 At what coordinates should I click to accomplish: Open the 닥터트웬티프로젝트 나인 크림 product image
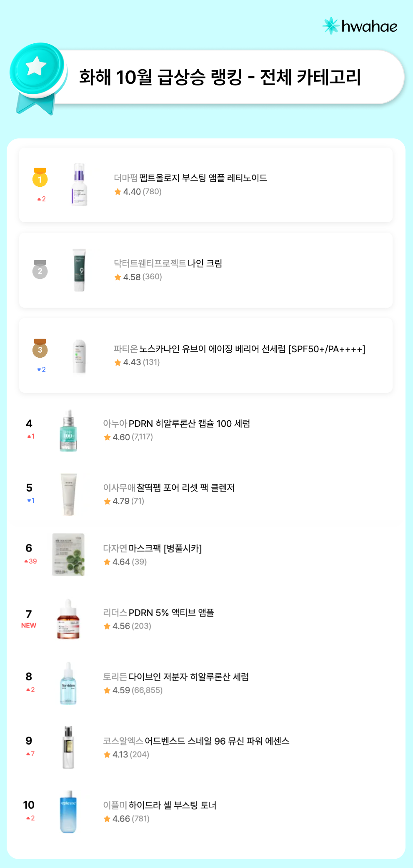pyautogui.click(x=79, y=270)
